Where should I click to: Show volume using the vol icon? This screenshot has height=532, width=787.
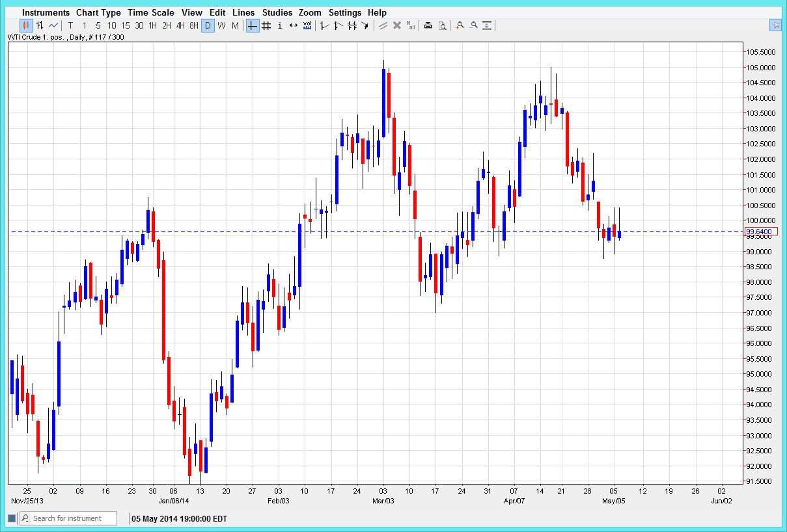pyautogui.click(x=307, y=25)
